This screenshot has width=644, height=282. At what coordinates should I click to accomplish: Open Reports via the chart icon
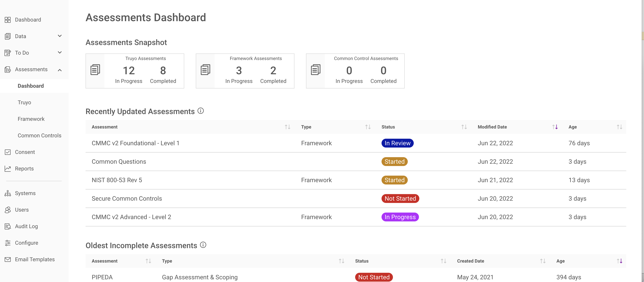pos(8,169)
